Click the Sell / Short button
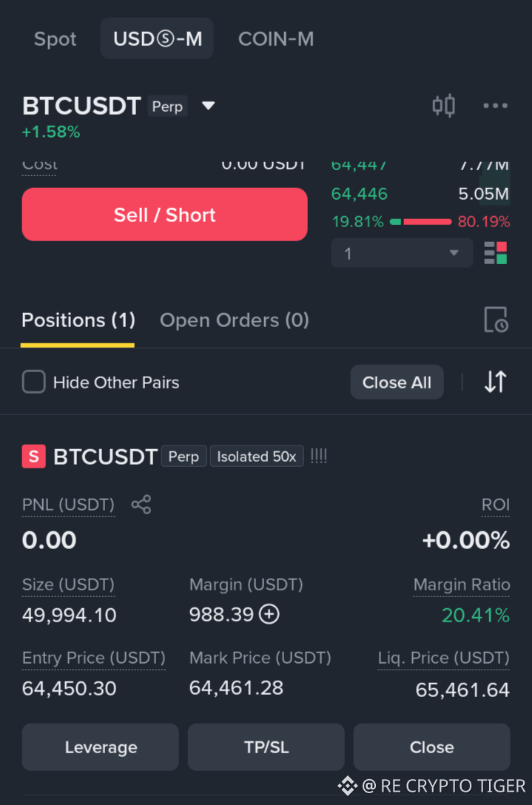 pos(165,215)
